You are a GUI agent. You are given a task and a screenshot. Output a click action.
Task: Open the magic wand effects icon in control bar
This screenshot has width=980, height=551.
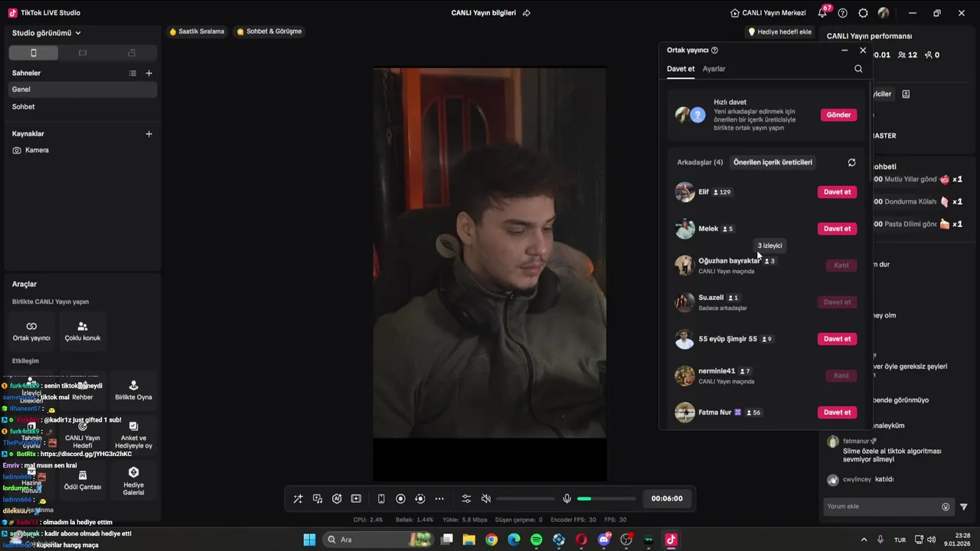298,499
